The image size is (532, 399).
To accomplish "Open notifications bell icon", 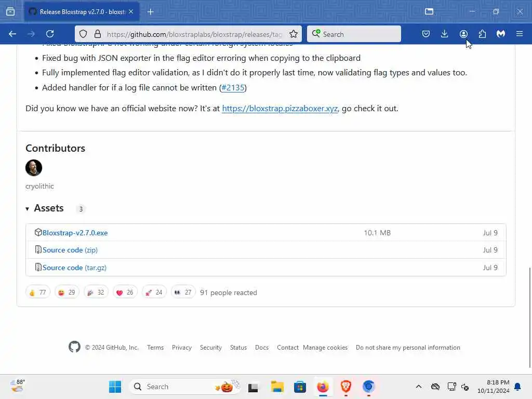I will click(x=518, y=387).
